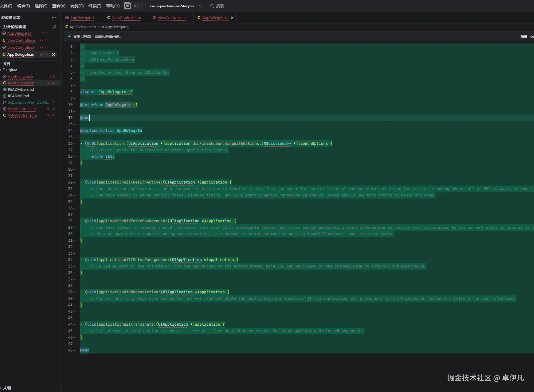Click applicationWillResignActive method signature

156,182
